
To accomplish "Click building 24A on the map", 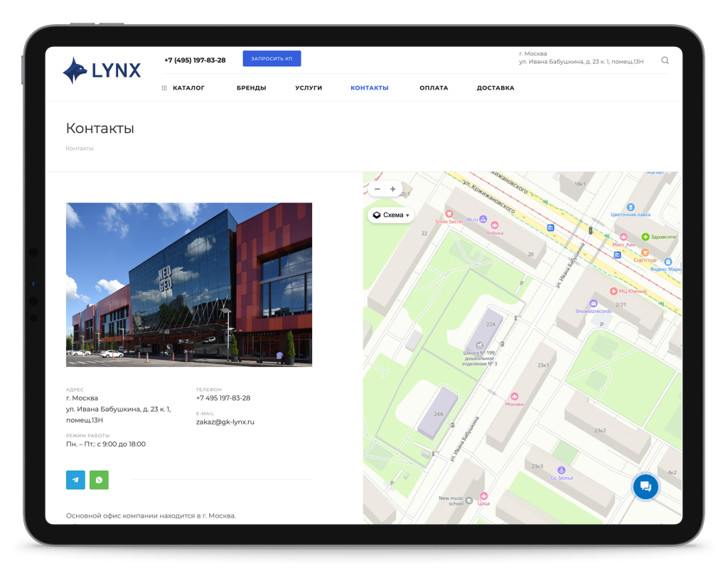I will point(438,414).
